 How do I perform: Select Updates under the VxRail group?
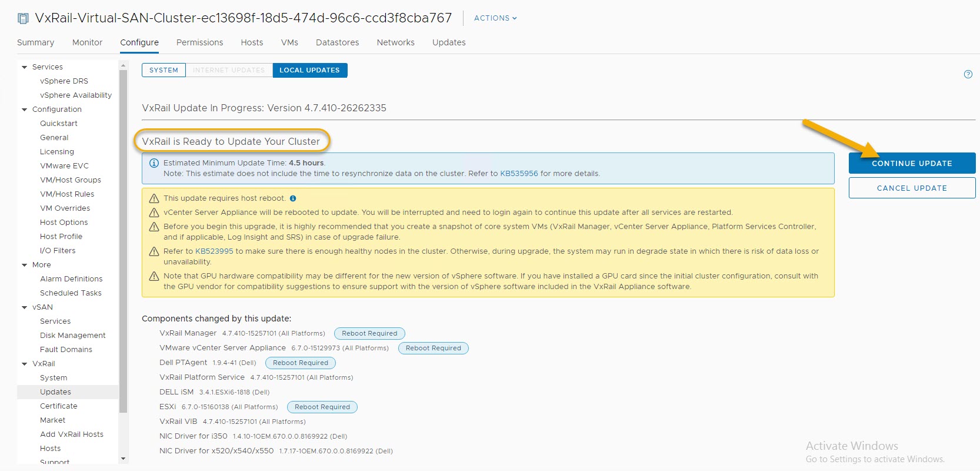tap(55, 392)
